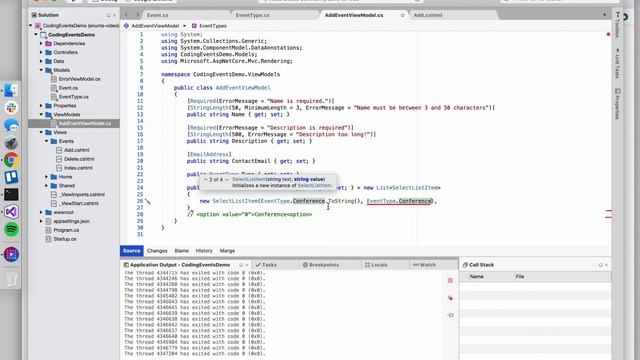Screen dimensions: 640x360
Task: Open ErrorViewModel.cs in the solution tree
Action: (x=79, y=79)
